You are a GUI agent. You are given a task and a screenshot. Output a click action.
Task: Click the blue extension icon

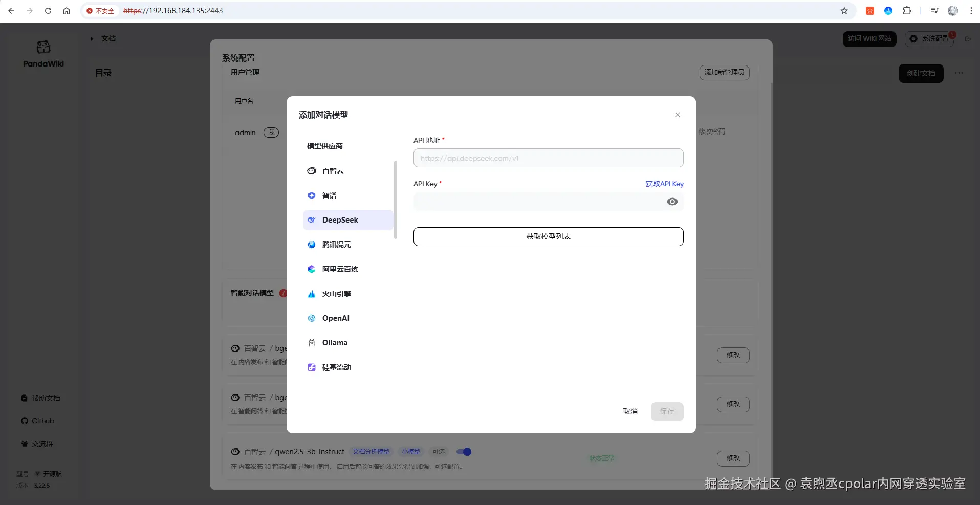888,11
